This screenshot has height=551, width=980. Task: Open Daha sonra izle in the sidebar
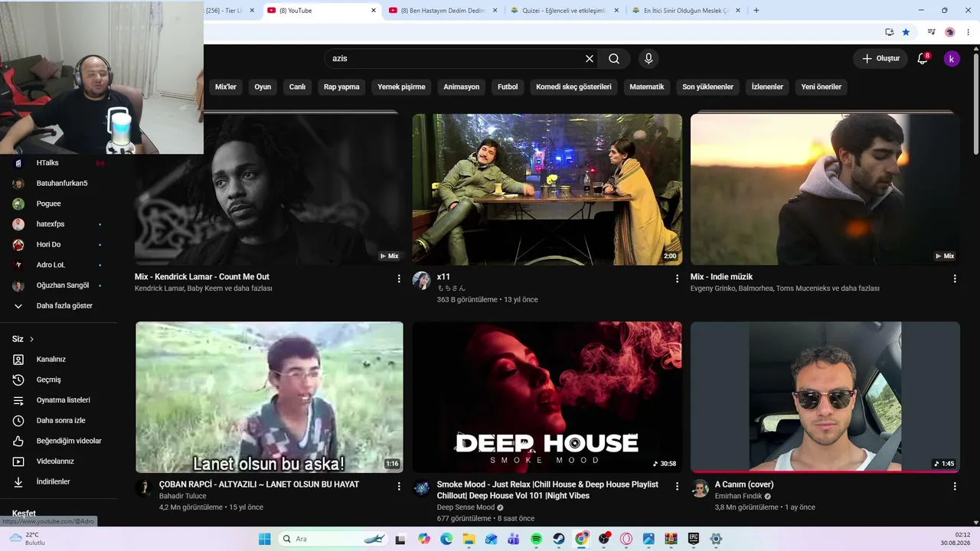pyautogui.click(x=59, y=421)
